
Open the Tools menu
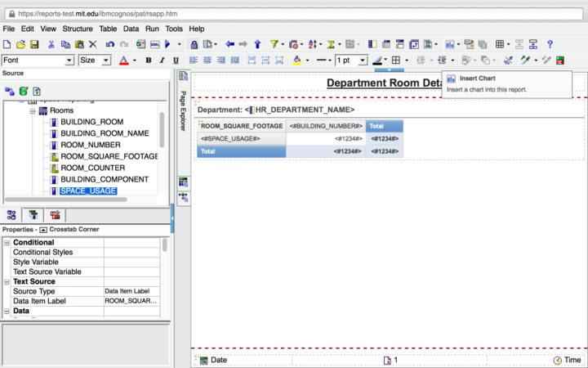coord(174,29)
